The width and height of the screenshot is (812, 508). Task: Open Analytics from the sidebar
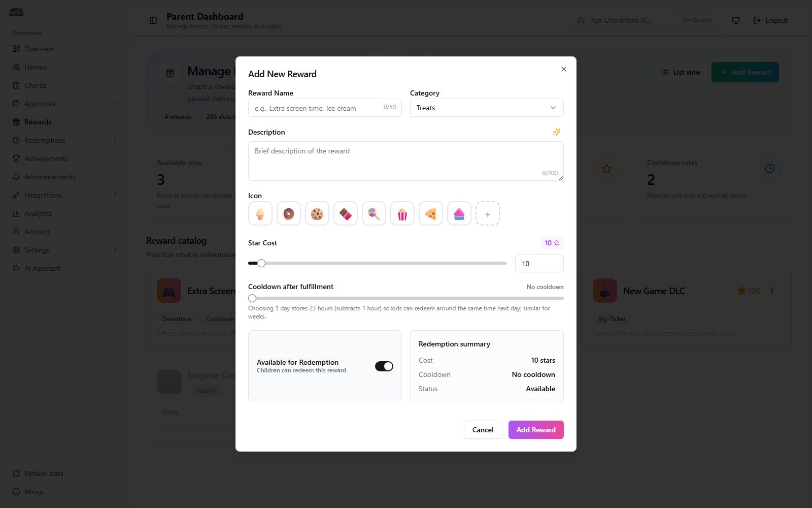38,213
